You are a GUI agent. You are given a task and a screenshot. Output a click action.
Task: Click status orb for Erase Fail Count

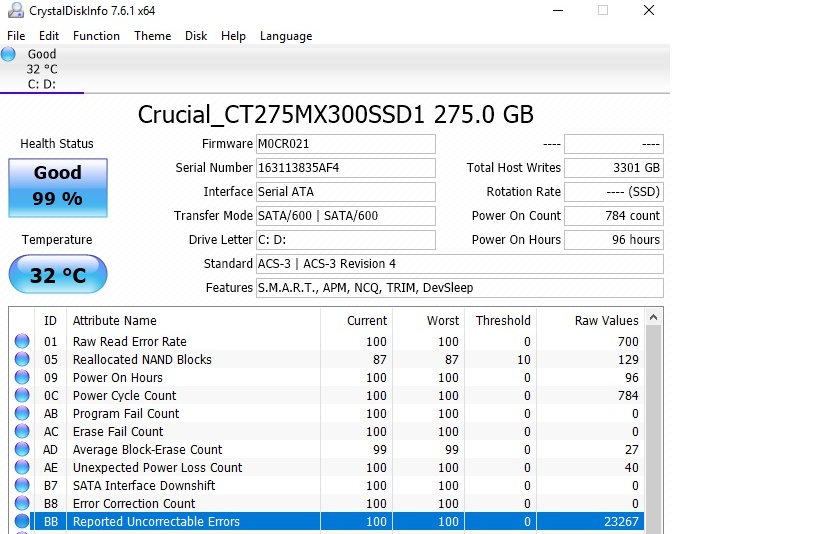[x=22, y=431]
